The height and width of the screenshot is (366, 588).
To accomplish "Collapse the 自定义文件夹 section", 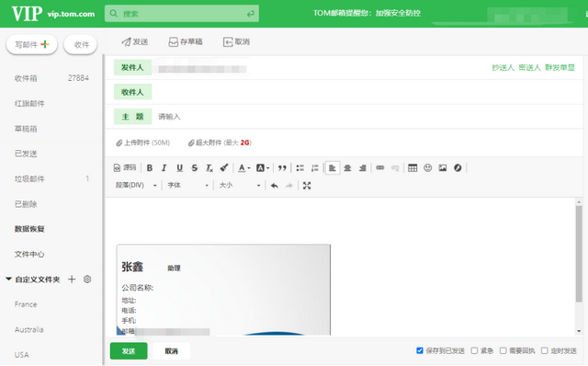I will 8,279.
